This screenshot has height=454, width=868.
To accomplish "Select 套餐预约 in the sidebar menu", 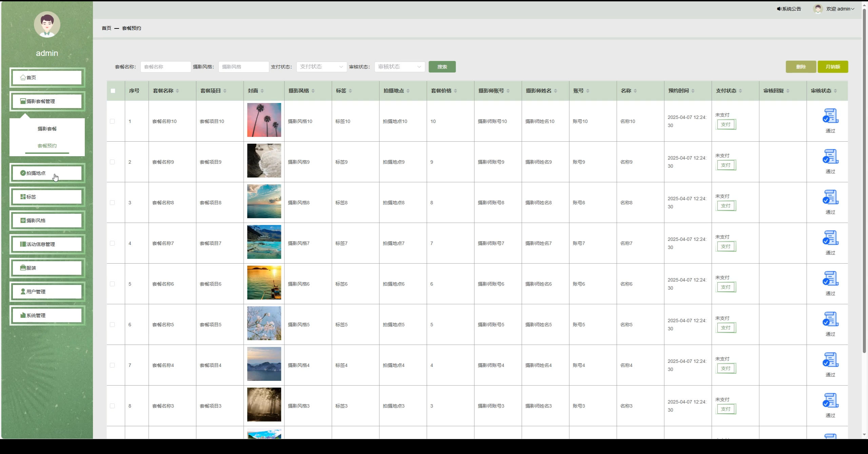I will coord(47,146).
